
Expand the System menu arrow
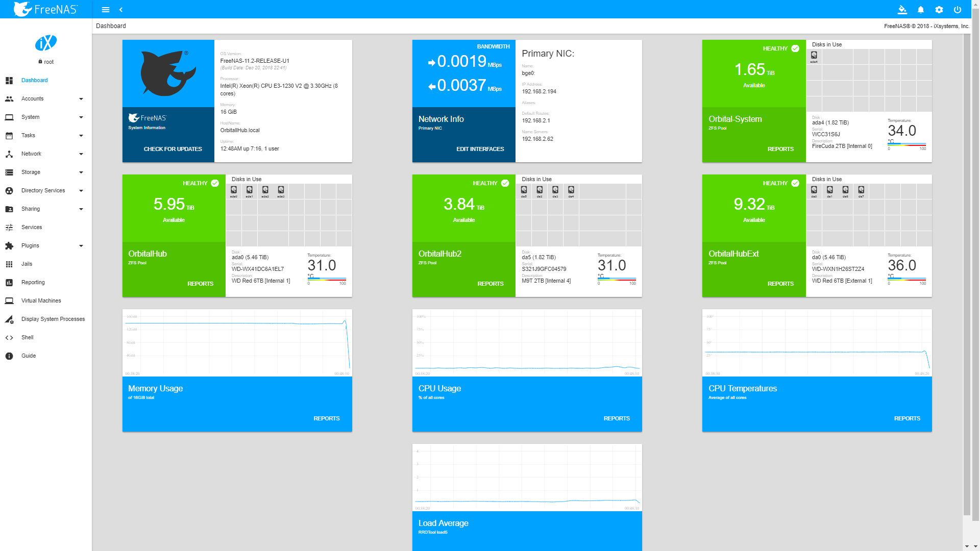click(x=81, y=117)
